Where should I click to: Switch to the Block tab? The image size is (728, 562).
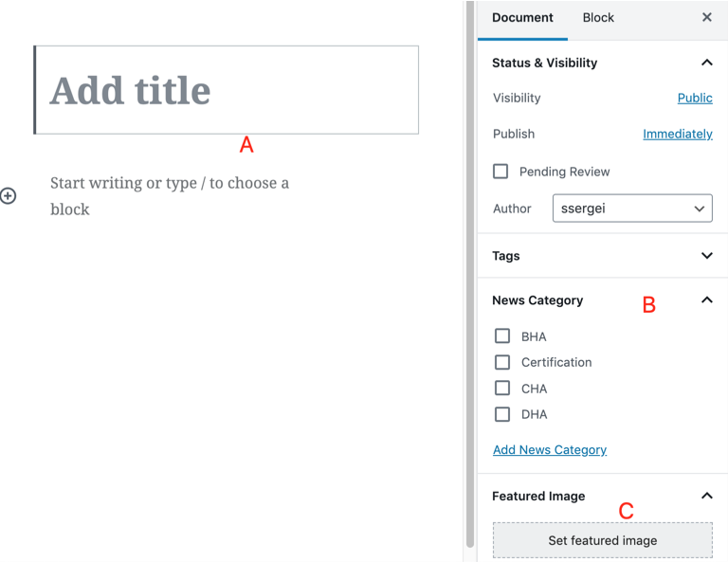tap(598, 18)
